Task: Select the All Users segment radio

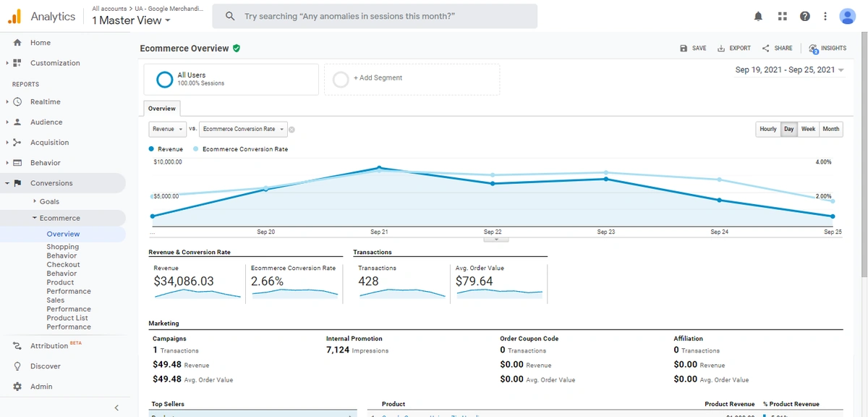Action: 165,79
